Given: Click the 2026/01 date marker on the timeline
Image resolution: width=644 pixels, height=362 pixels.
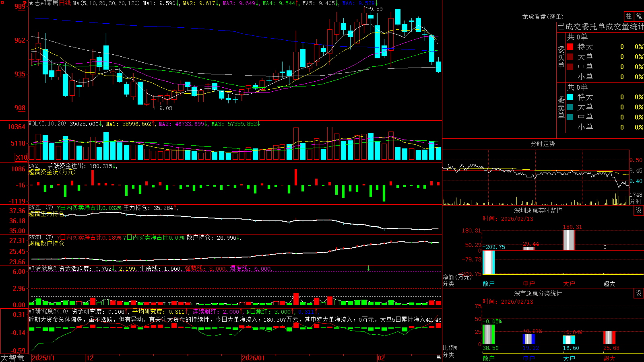Looking at the screenshot, I should (x=253, y=358).
